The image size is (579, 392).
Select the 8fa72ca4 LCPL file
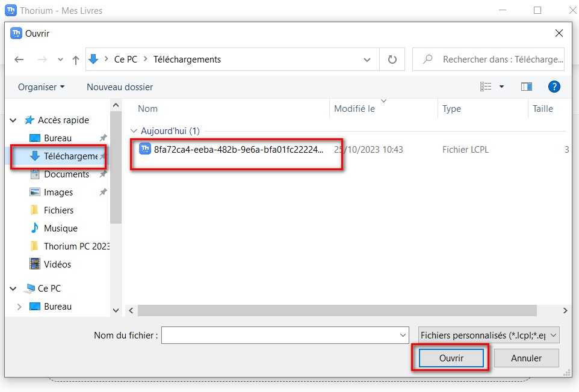(238, 149)
